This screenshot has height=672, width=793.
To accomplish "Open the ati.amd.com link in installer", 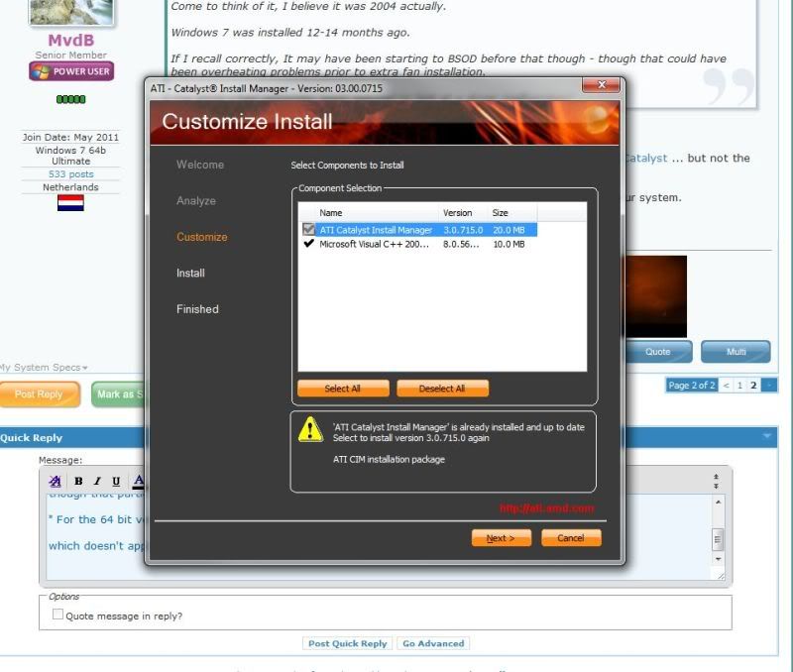I will (547, 508).
